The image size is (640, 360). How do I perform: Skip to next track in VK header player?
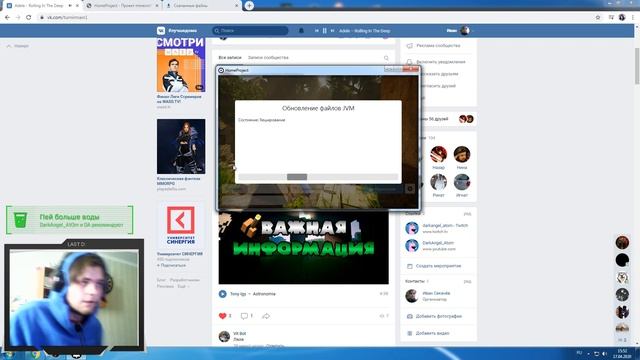[332, 31]
